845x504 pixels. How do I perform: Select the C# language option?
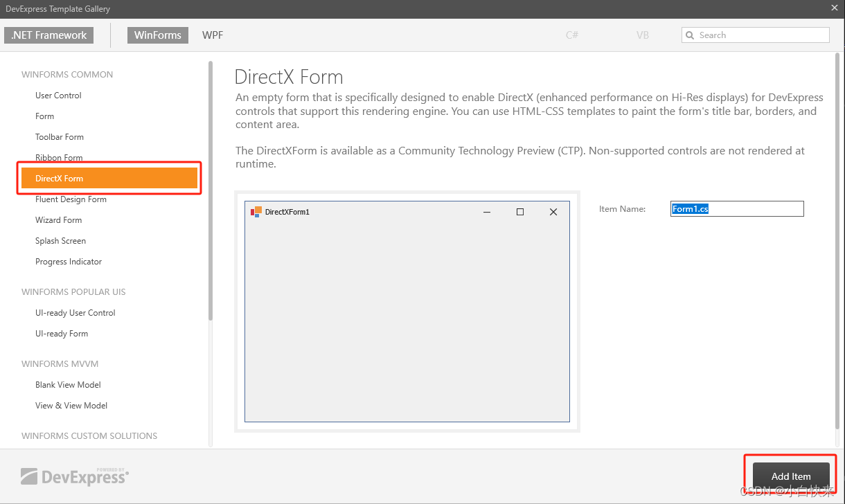click(x=571, y=35)
